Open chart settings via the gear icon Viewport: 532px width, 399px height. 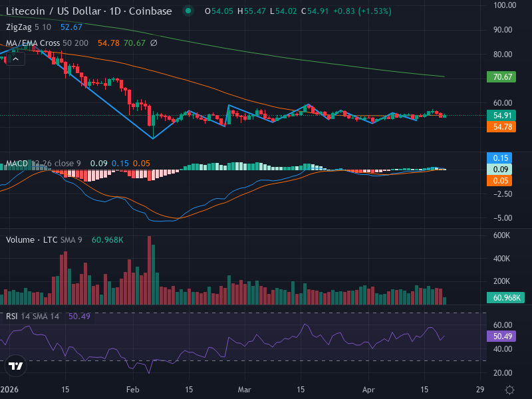click(509, 390)
